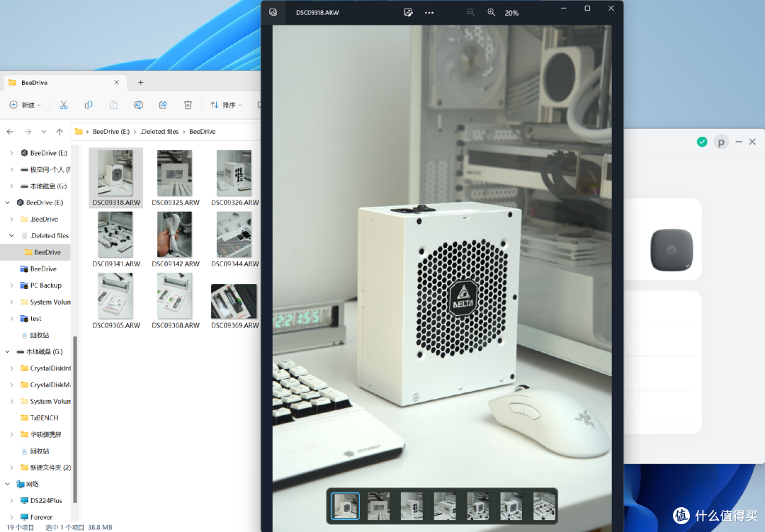Collapse the 网络 network tree node
Screen dimensions: 765x532
pyautogui.click(x=7, y=484)
